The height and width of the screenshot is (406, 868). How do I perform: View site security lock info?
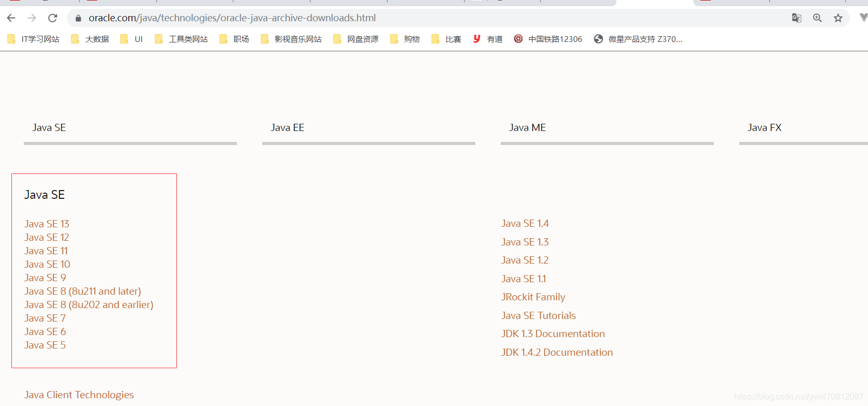[x=78, y=18]
